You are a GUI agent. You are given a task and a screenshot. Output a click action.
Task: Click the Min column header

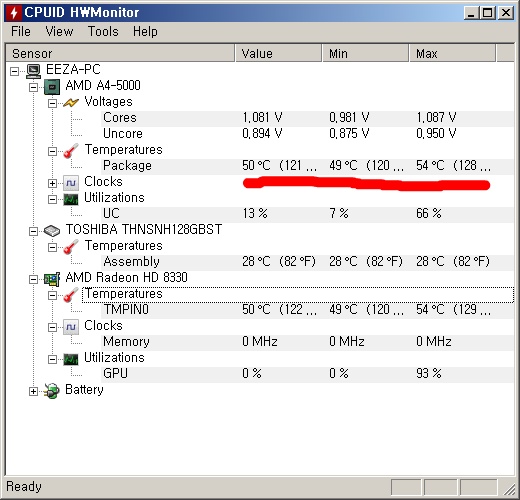[x=366, y=53]
